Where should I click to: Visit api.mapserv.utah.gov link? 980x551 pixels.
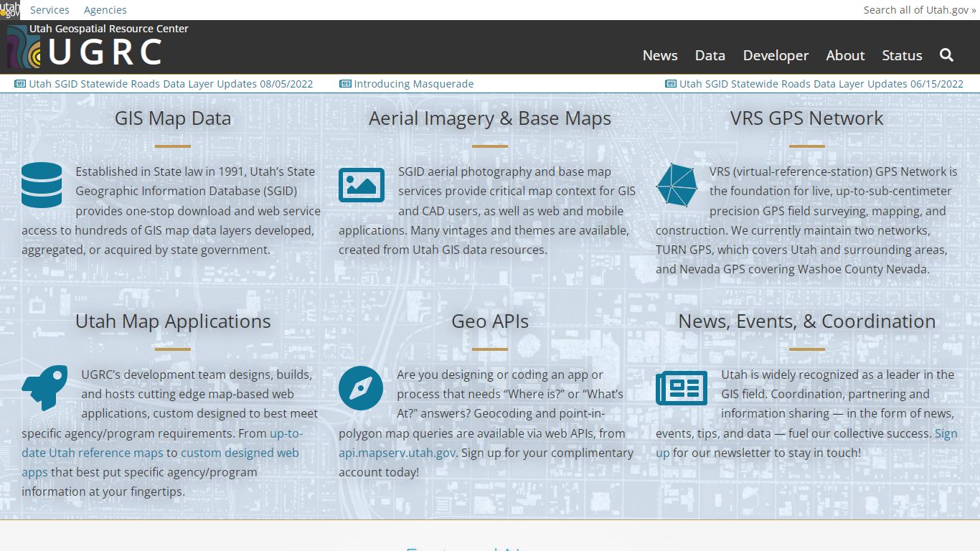point(397,453)
